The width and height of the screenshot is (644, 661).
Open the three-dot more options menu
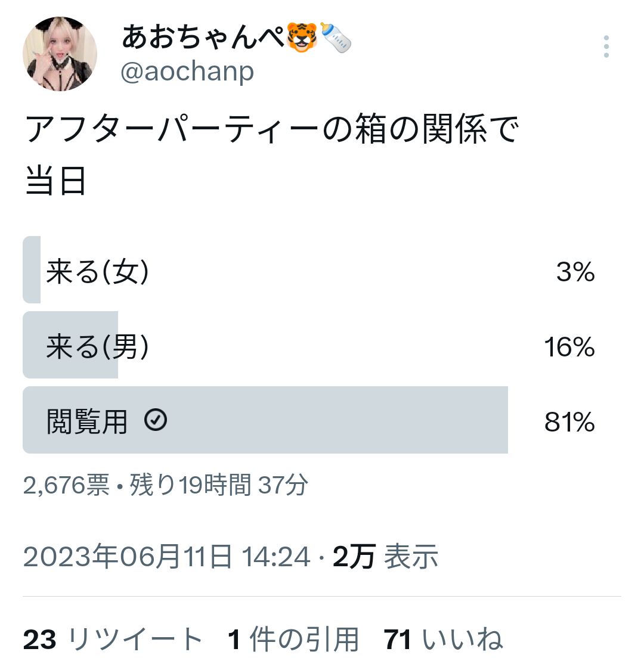pyautogui.click(x=606, y=46)
